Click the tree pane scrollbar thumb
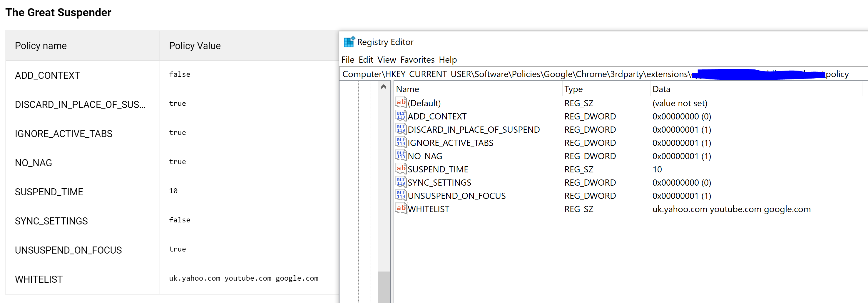The width and height of the screenshot is (868, 303). tap(384, 287)
